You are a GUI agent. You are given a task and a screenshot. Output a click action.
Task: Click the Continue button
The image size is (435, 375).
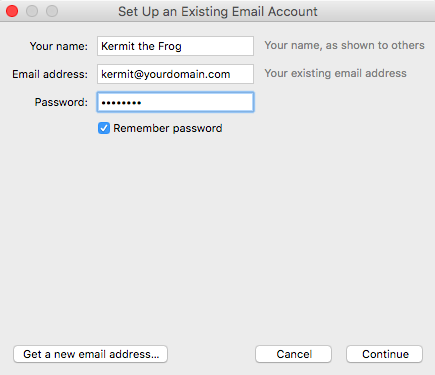tap(385, 354)
